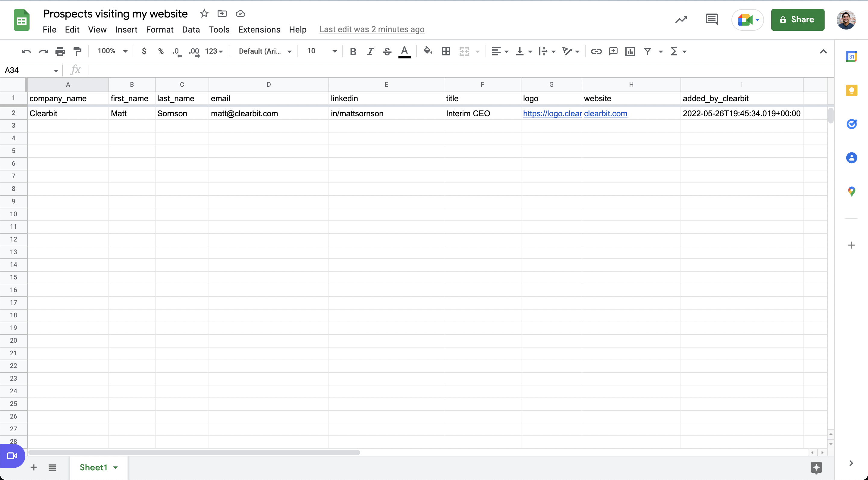Open the zoom 100% dropdown
Viewport: 868px width, 480px height.
(x=112, y=51)
